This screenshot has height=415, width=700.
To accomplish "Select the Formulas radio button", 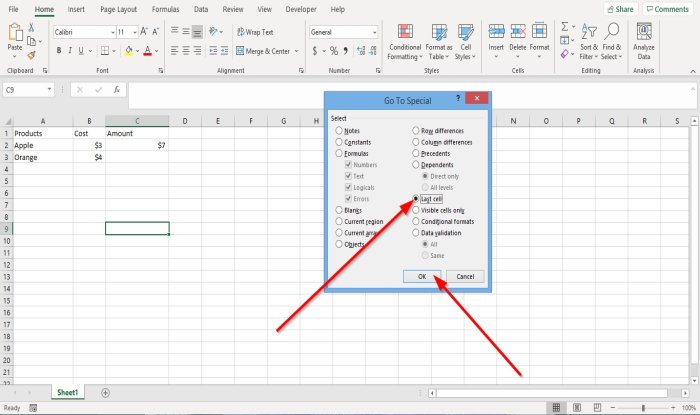I will pos(339,154).
